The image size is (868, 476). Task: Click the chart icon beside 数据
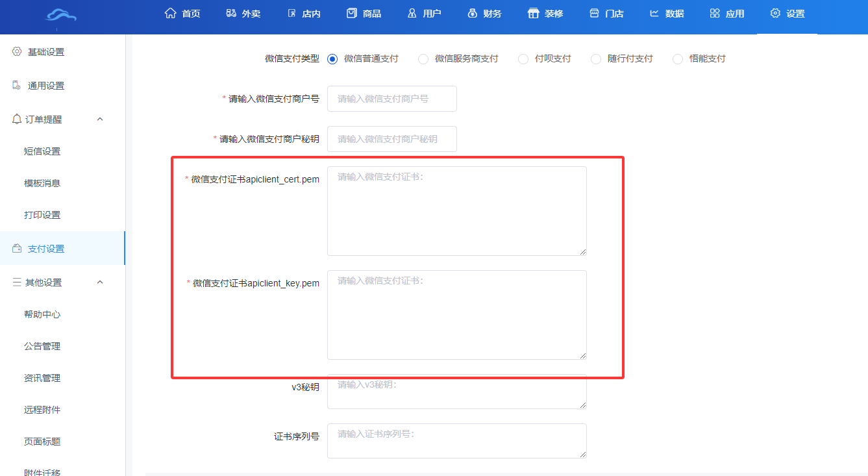pyautogui.click(x=654, y=13)
